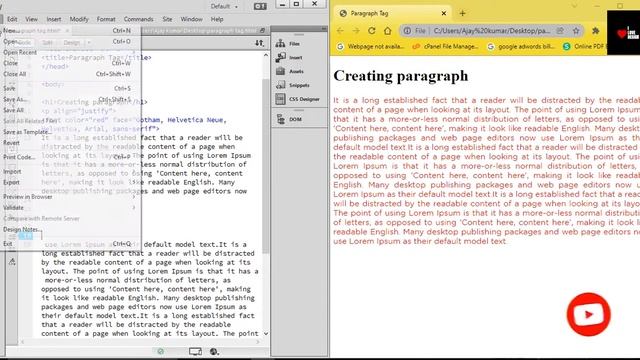Click the code editor scroll-up arrow
Screen dimensions: 640x360
266,55
